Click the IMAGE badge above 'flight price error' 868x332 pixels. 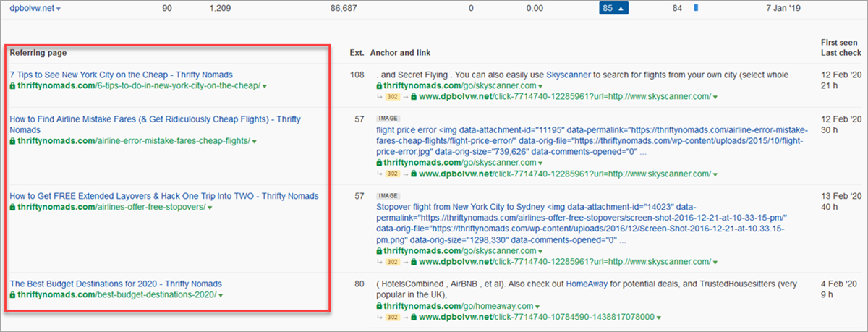[388, 117]
